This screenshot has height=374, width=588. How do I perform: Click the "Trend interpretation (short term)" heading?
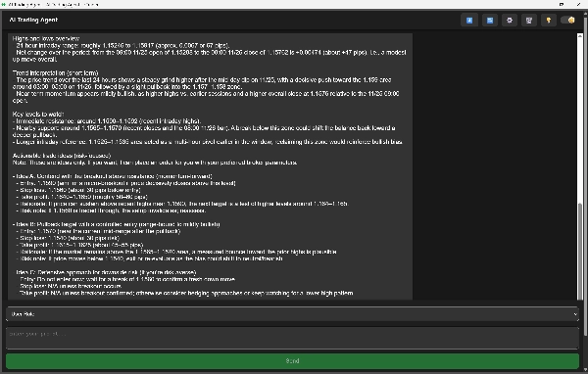pos(55,73)
